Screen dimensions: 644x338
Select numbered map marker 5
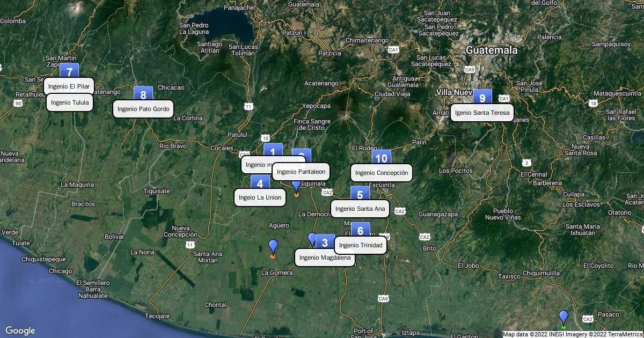[360, 194]
